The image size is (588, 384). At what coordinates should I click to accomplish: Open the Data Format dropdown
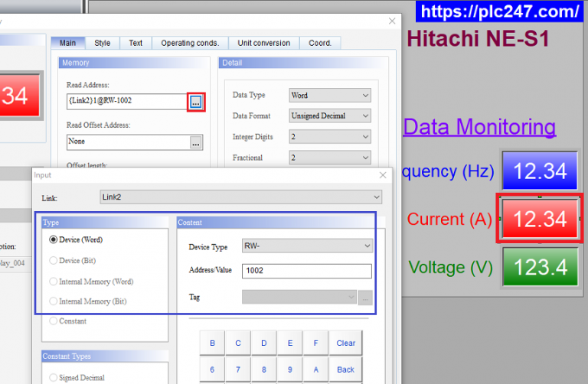click(x=330, y=116)
